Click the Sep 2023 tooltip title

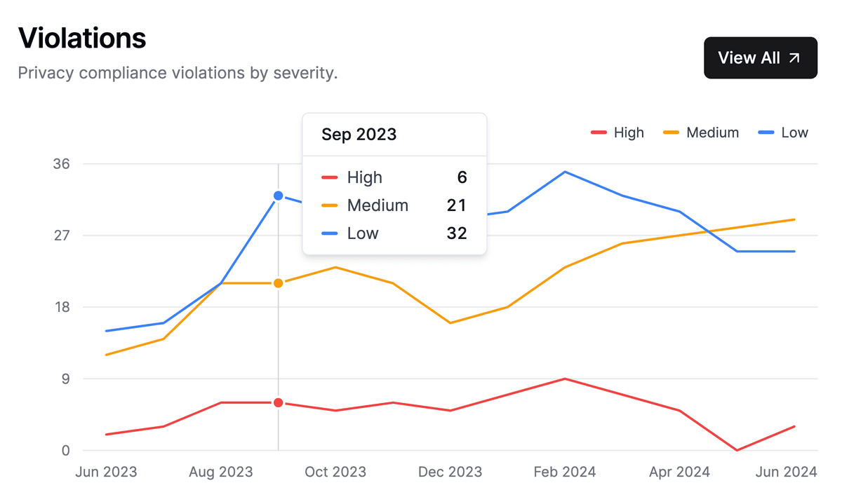[359, 135]
